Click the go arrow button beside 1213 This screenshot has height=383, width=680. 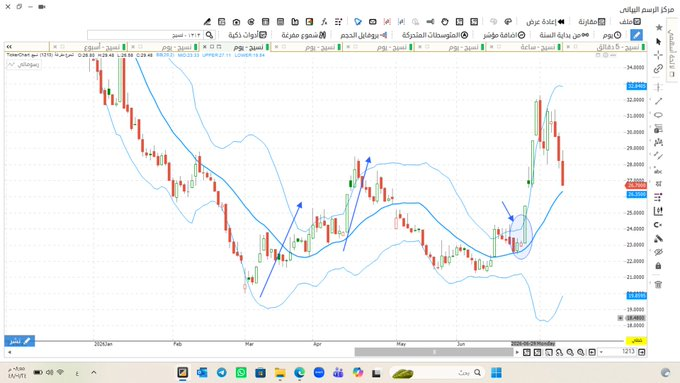pos(641,352)
